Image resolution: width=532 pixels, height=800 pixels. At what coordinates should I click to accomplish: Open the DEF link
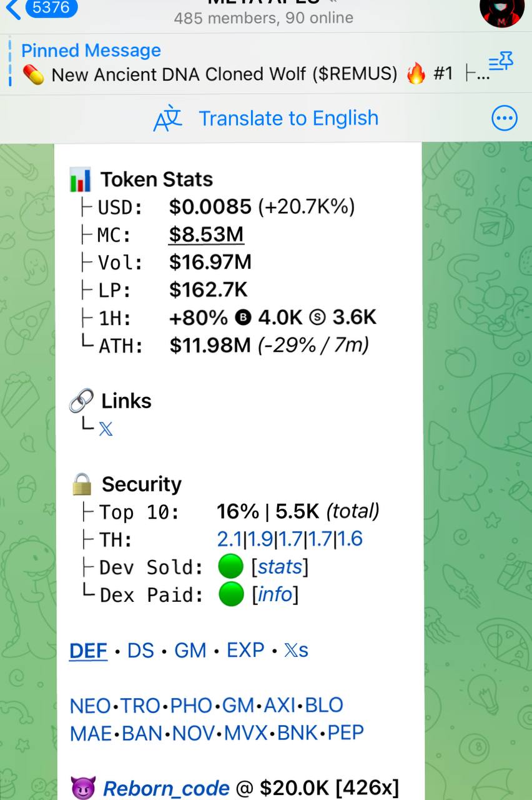pyautogui.click(x=88, y=651)
